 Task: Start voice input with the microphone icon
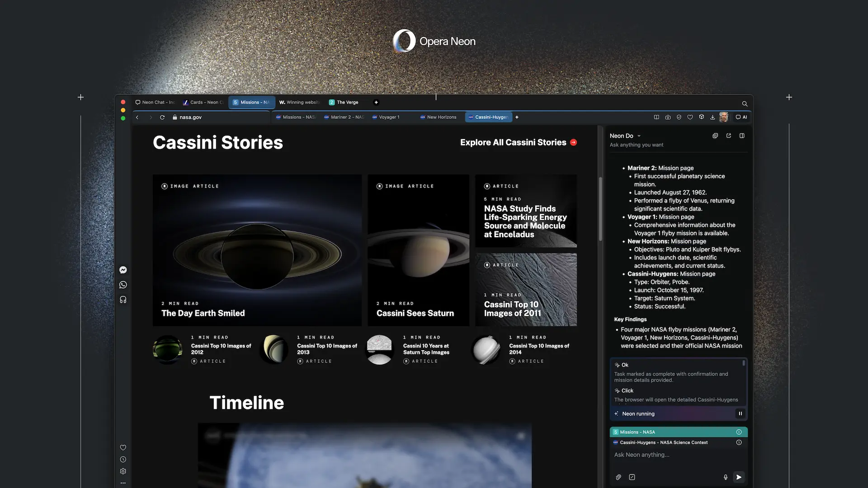tap(725, 477)
